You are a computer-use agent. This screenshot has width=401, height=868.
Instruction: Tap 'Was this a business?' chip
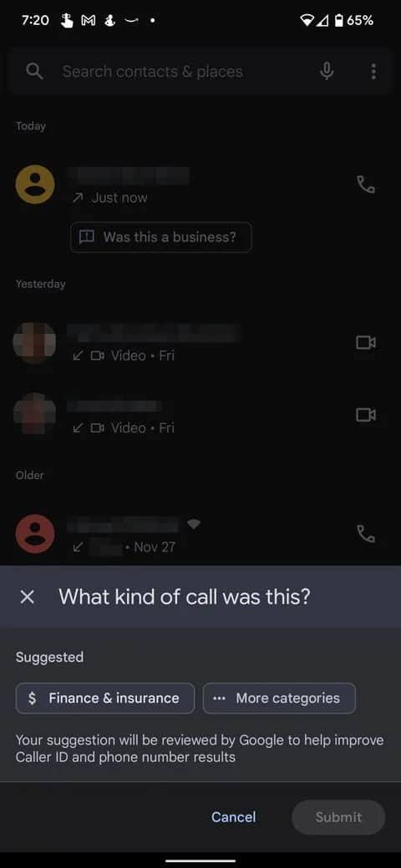click(x=160, y=238)
